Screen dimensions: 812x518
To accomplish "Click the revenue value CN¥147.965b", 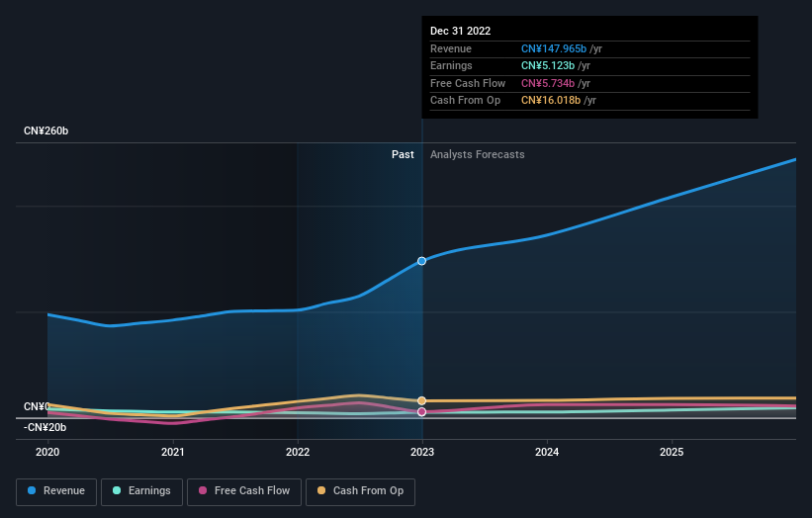I will point(554,48).
